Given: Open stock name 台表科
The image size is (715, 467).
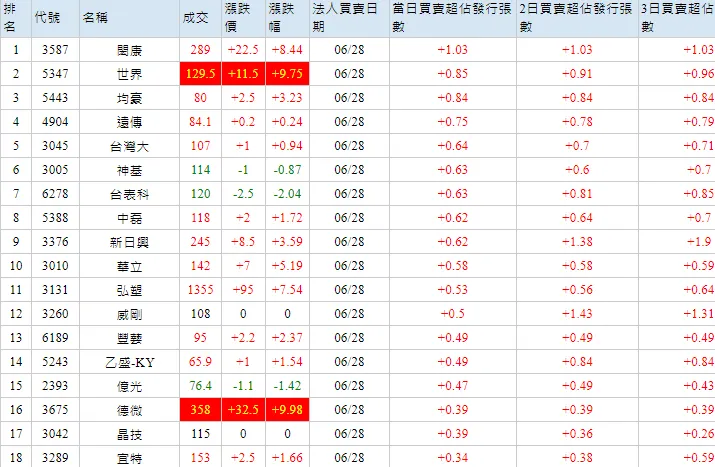Looking at the screenshot, I should click(130, 194).
